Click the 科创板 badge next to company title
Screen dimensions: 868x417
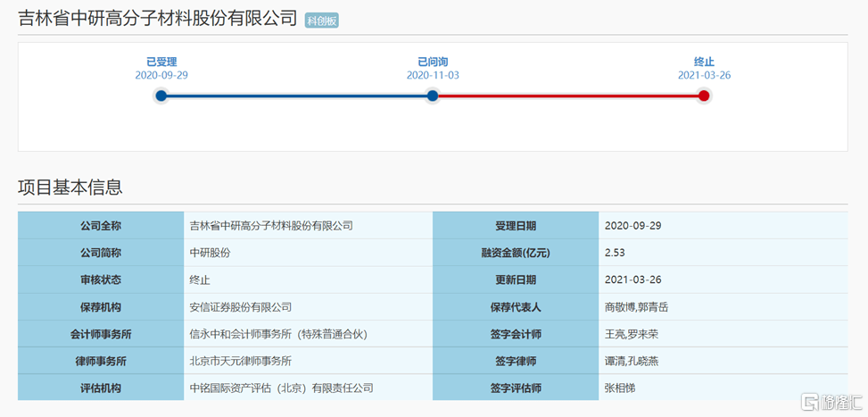pyautogui.click(x=322, y=21)
